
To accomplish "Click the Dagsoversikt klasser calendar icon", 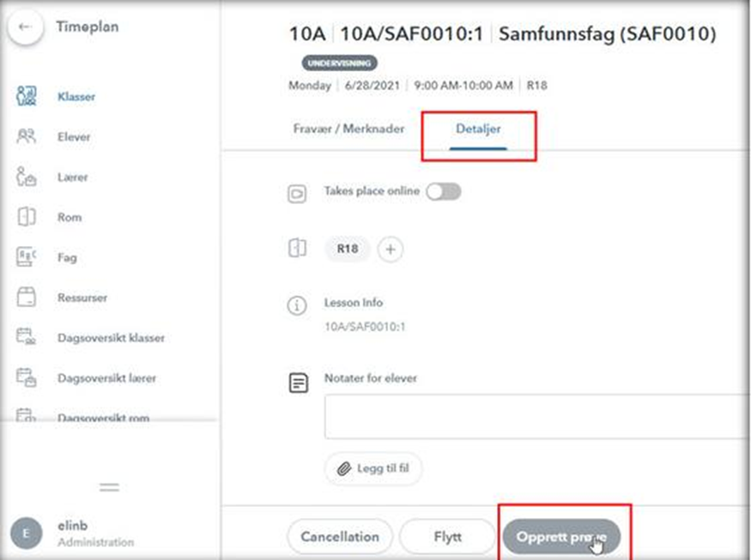I will pyautogui.click(x=26, y=337).
